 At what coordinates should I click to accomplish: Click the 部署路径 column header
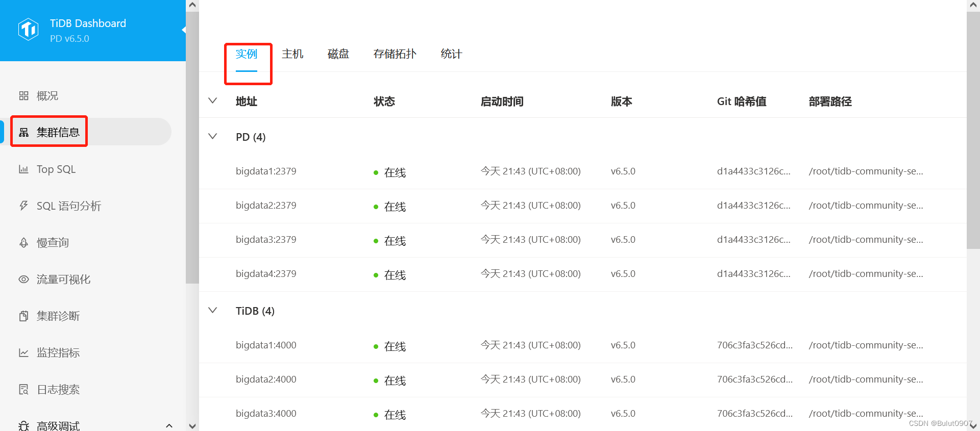click(x=830, y=102)
